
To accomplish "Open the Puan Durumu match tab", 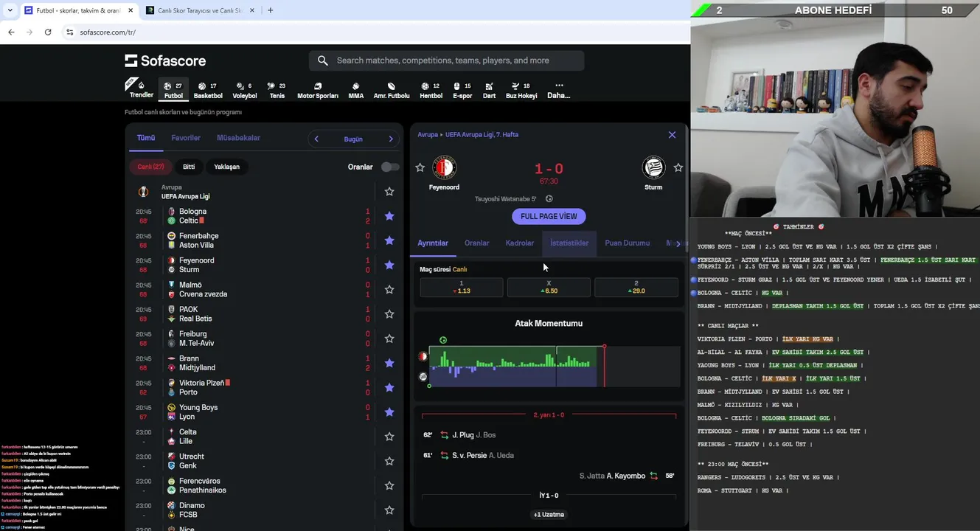I will [628, 243].
